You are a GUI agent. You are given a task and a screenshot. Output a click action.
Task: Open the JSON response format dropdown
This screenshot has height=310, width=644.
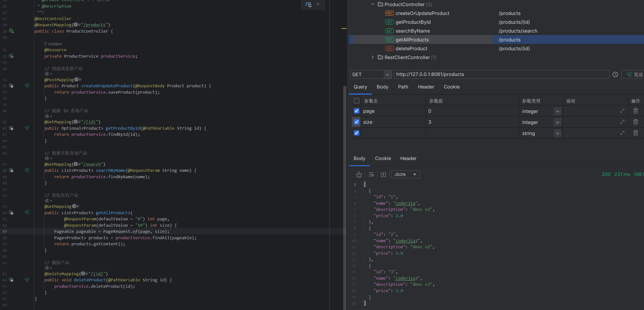[x=405, y=174]
